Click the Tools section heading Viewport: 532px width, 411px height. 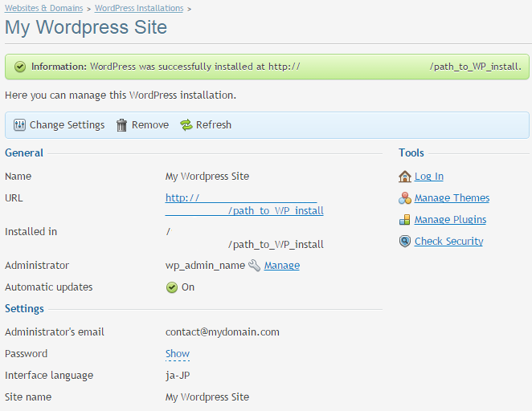point(411,153)
